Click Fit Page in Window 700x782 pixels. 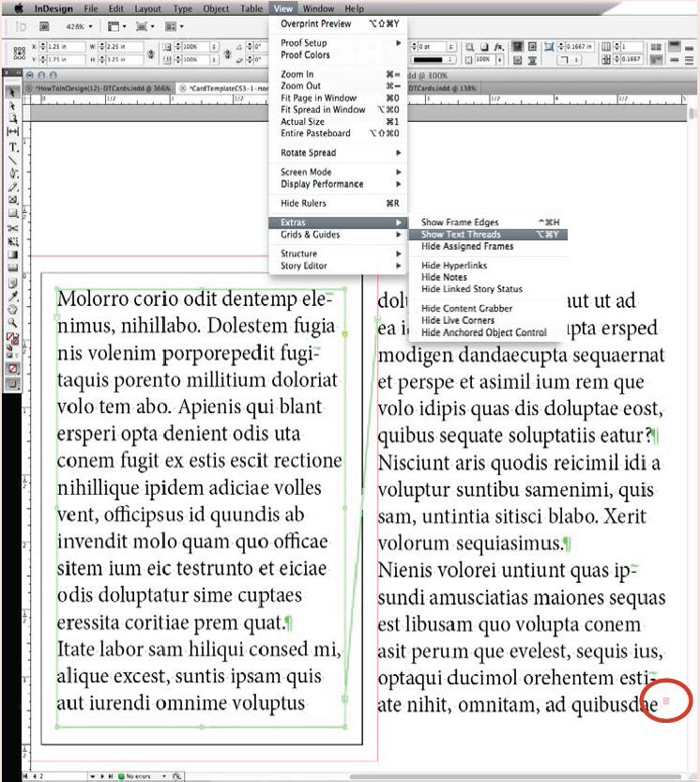[318, 98]
